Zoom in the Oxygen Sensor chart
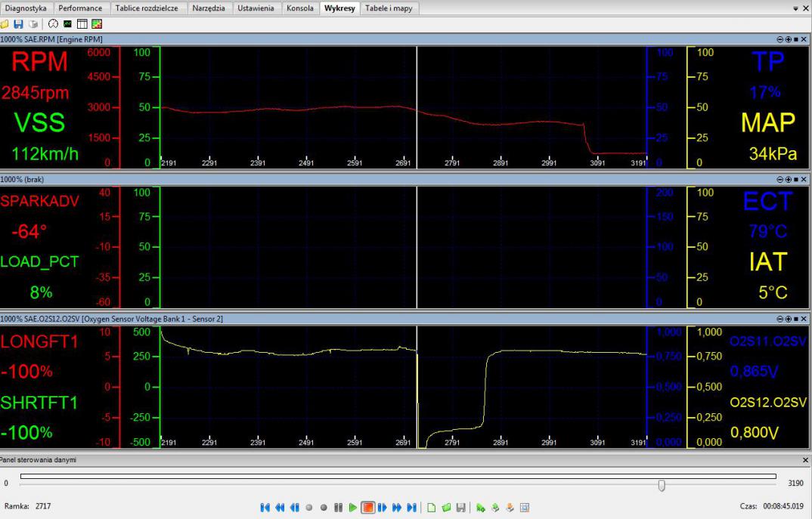 787,320
